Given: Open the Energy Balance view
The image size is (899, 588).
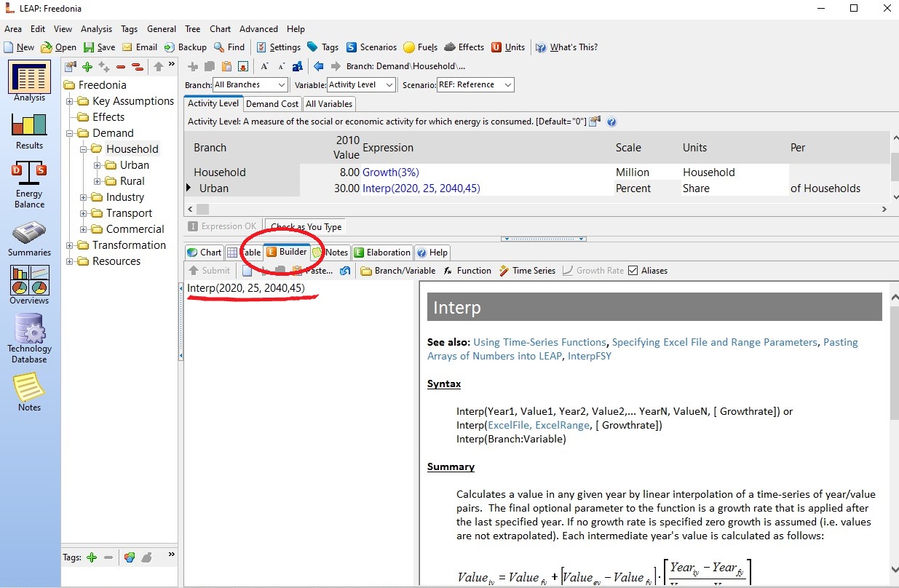Looking at the screenshot, I should (x=30, y=185).
